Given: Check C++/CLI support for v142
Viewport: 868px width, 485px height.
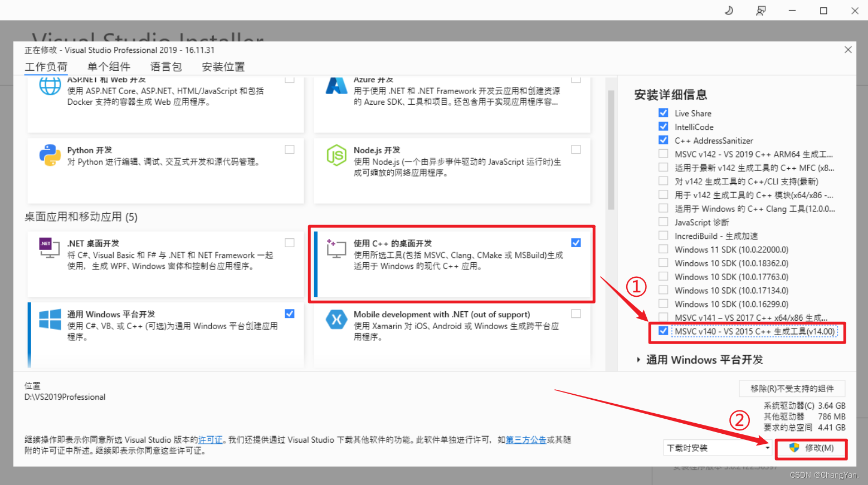Looking at the screenshot, I should [x=663, y=181].
